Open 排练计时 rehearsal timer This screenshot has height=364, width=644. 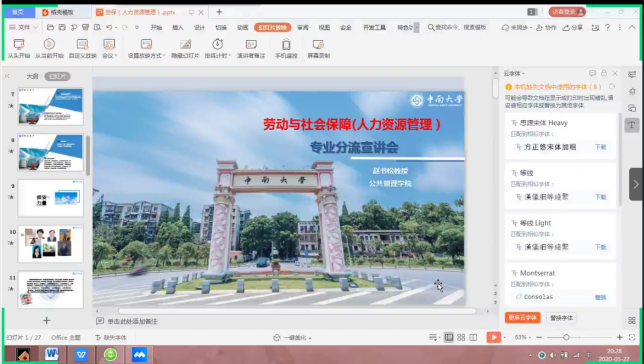218,44
